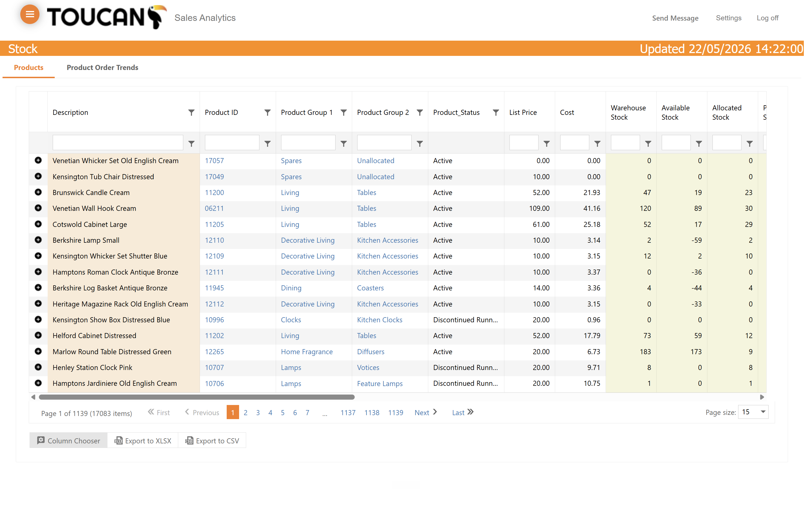Click Log off
Image resolution: width=812 pixels, height=508 pixels.
[x=767, y=18]
